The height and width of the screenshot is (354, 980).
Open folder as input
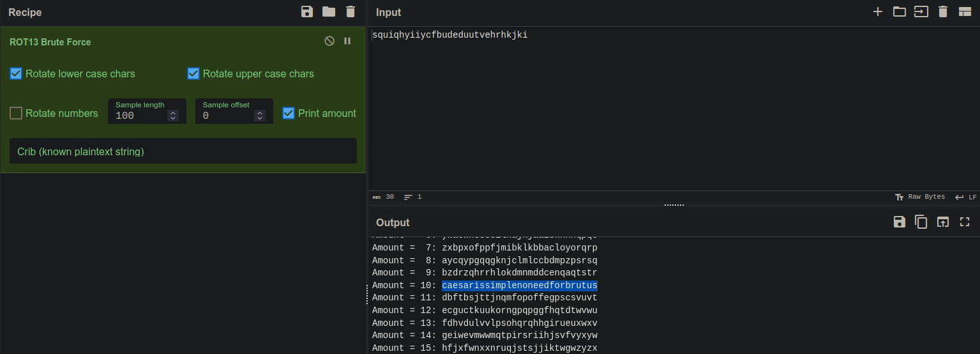click(x=900, y=12)
